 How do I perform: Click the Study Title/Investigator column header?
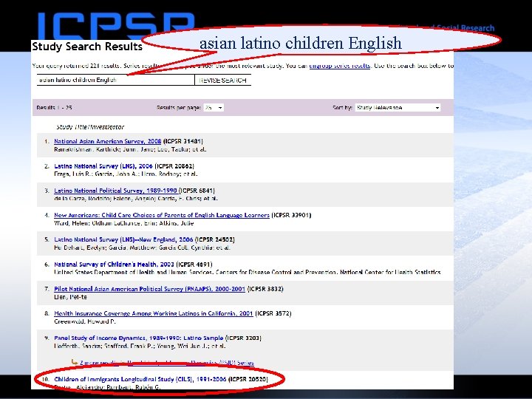coord(90,127)
